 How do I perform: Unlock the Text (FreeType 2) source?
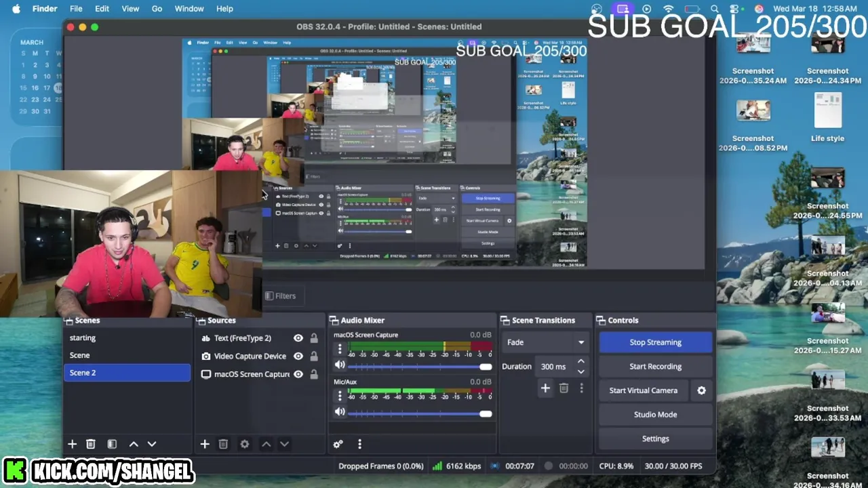314,338
